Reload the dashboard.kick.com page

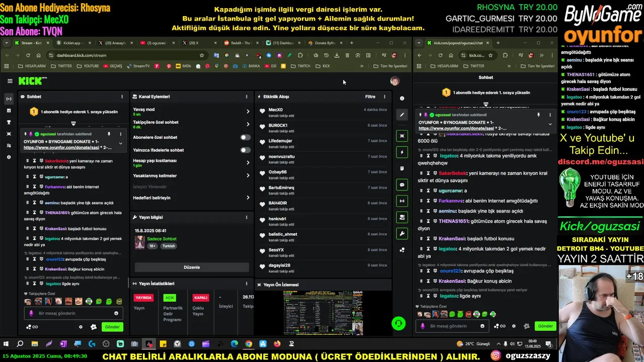(x=28, y=55)
